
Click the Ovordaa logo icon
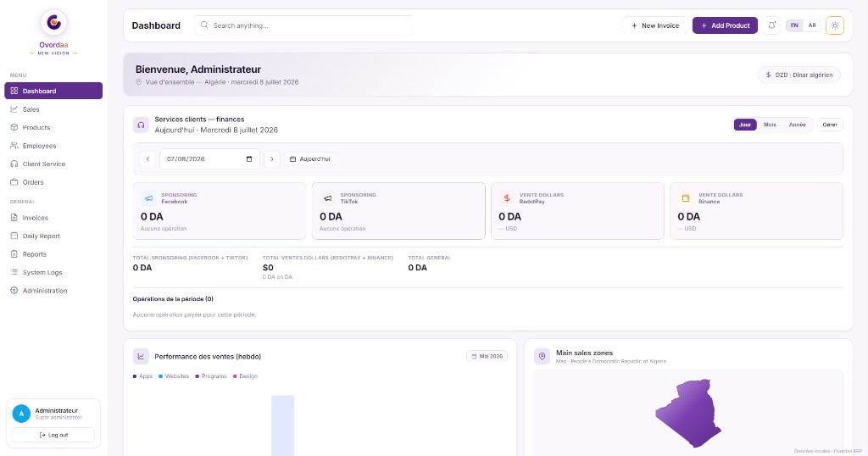(x=53, y=22)
